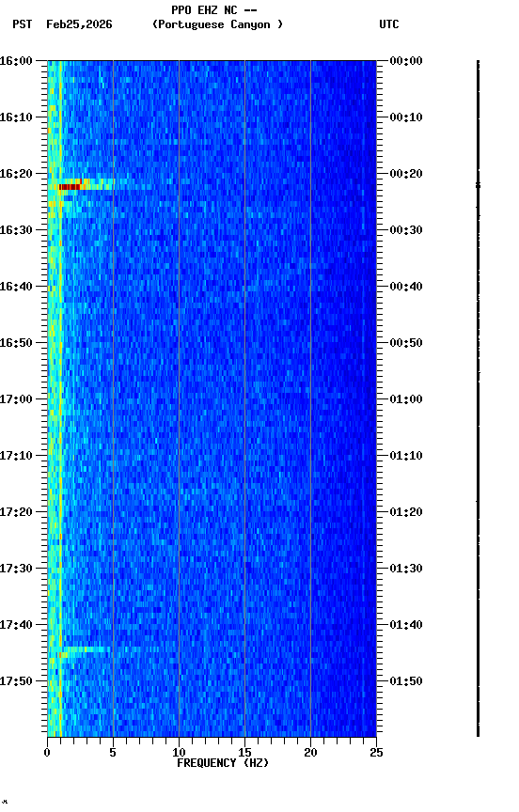Click the seismogram trace spike near 00:22

478,185
